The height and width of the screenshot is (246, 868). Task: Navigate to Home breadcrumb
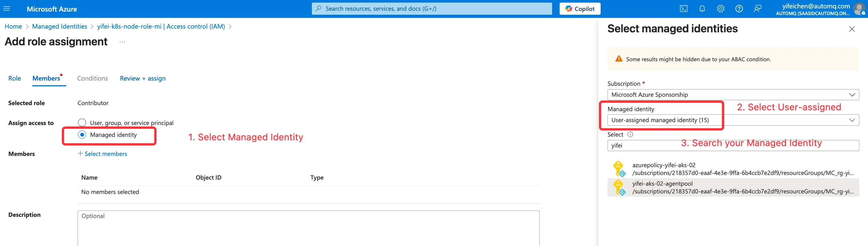13,26
